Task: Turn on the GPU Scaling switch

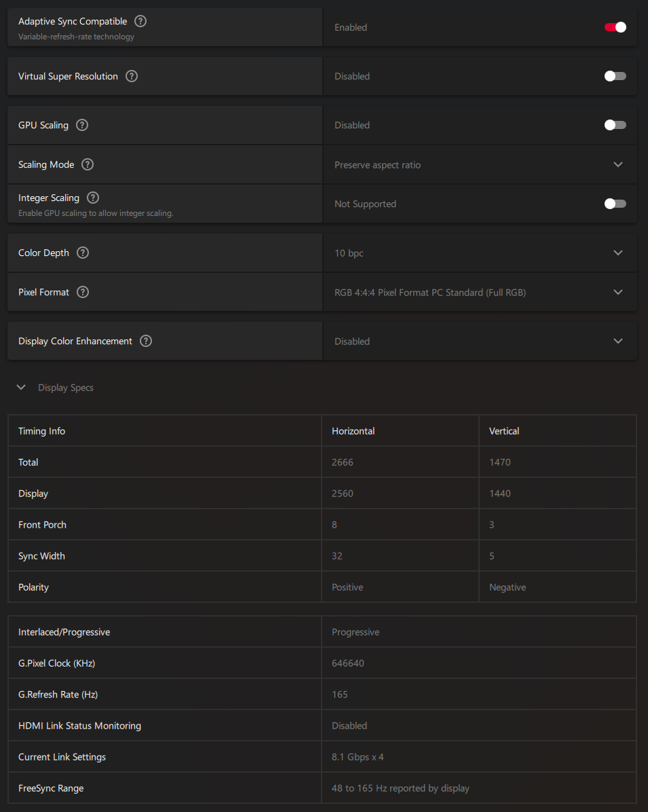Action: [x=615, y=125]
